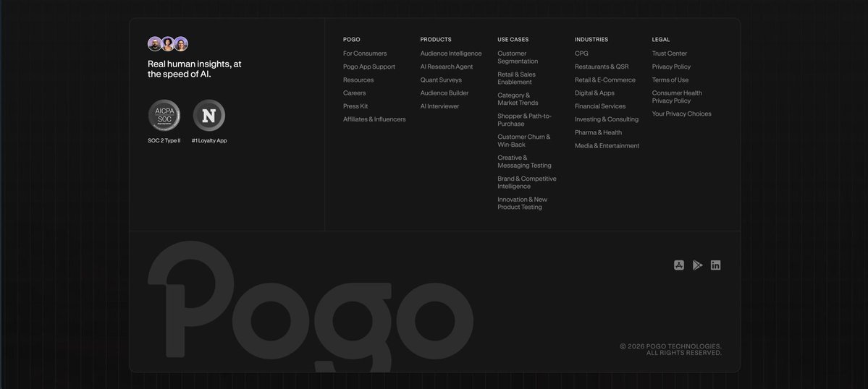Go to Resources page
868x389 pixels.
click(358, 80)
